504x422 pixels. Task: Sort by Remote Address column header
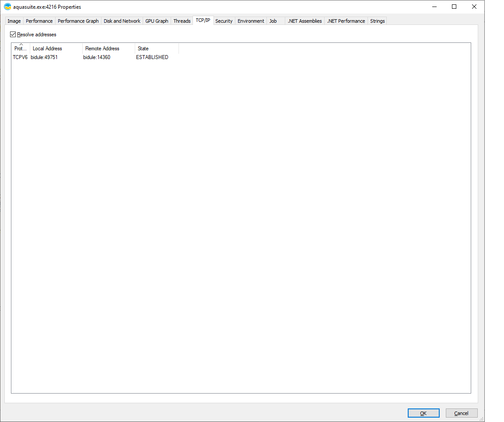[108, 49]
